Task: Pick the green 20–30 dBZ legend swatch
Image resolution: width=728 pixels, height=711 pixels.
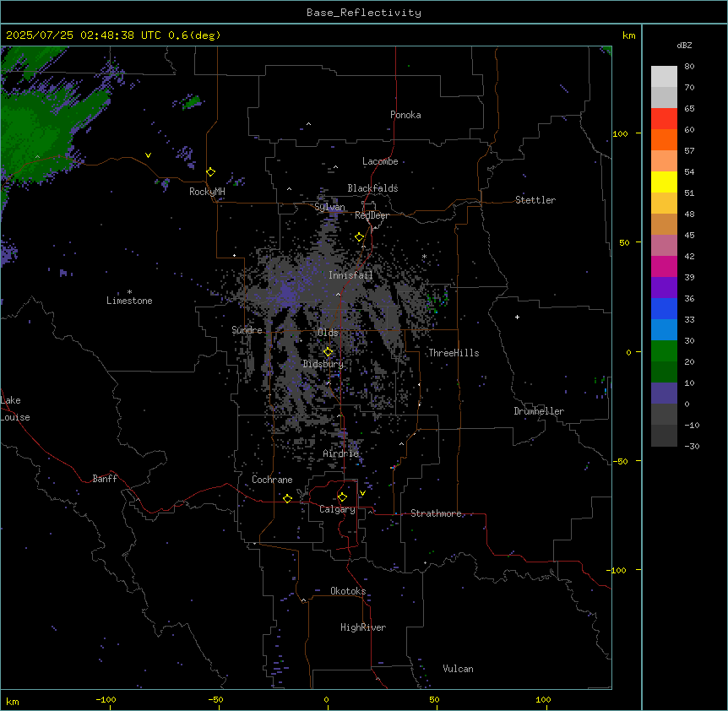Action: click(x=664, y=351)
